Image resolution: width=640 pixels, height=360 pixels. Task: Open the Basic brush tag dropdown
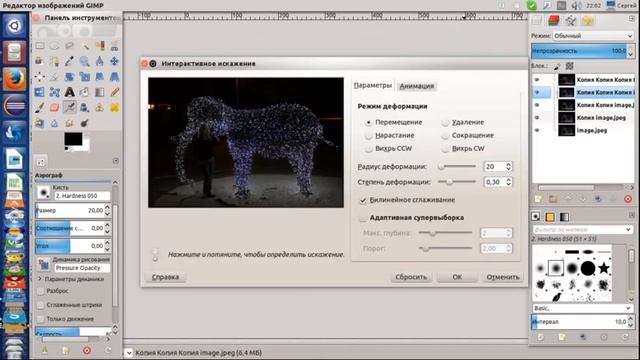click(x=582, y=308)
